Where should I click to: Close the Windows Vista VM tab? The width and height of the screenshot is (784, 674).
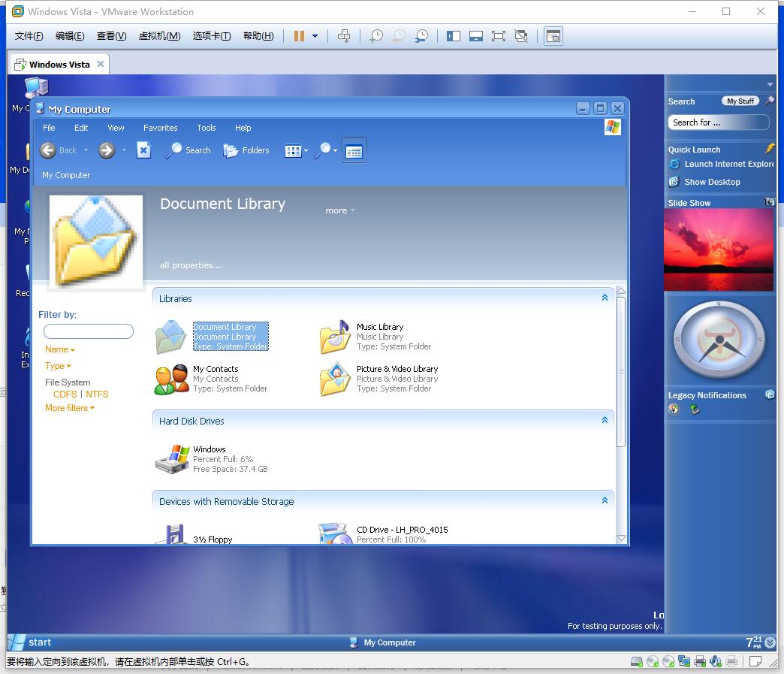[x=101, y=64]
